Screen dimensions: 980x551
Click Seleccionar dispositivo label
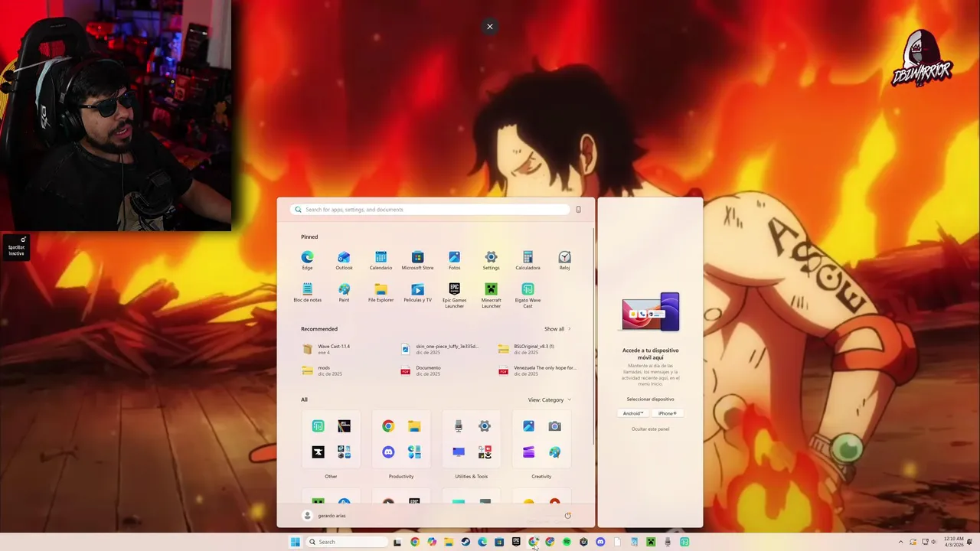[650, 399]
